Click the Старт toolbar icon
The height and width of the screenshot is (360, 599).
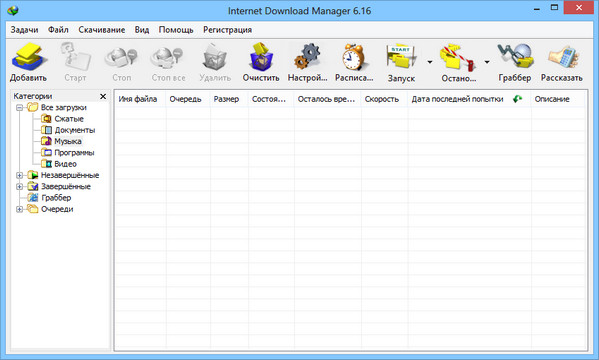(x=75, y=57)
